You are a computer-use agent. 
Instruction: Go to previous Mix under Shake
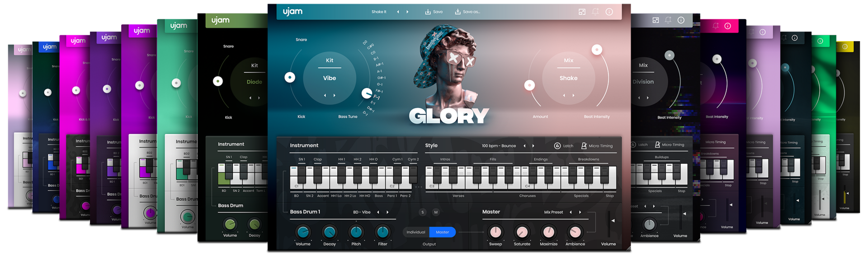coord(564,95)
